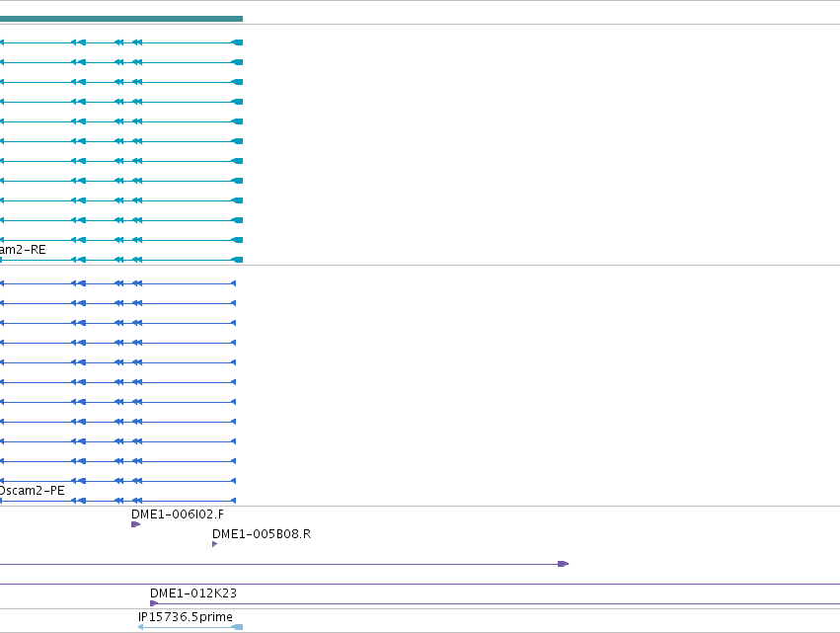Viewport: 840px width, 633px height.
Task: Click the purple arrowhead ending the long purple feature
Action: click(563, 564)
